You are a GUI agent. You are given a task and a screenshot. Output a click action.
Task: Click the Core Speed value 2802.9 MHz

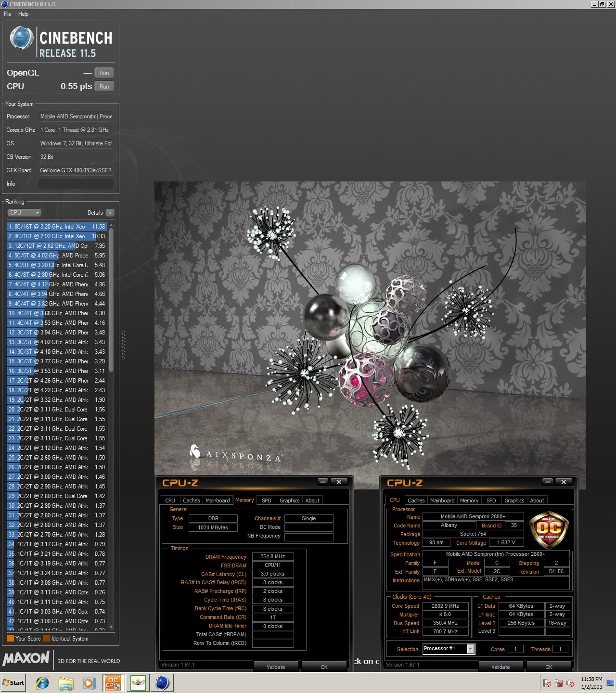point(446,606)
